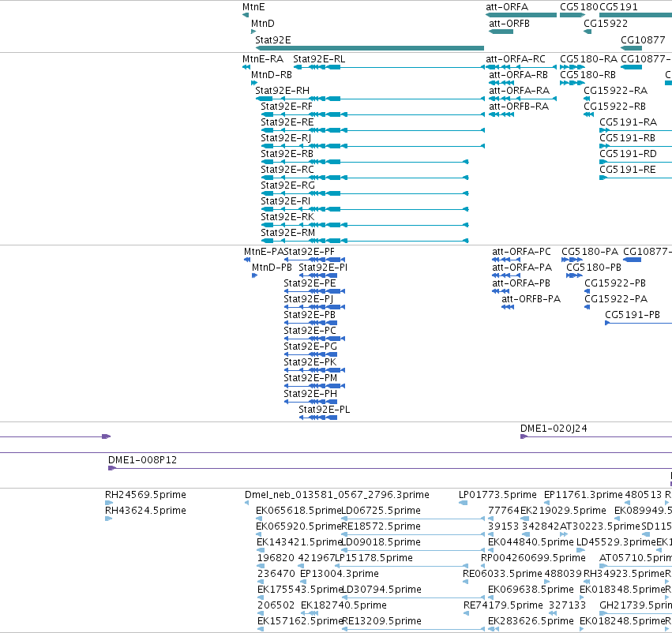Select the CG5191-RD transcript label
Viewport: 672px width, 633px height.
[628, 154]
